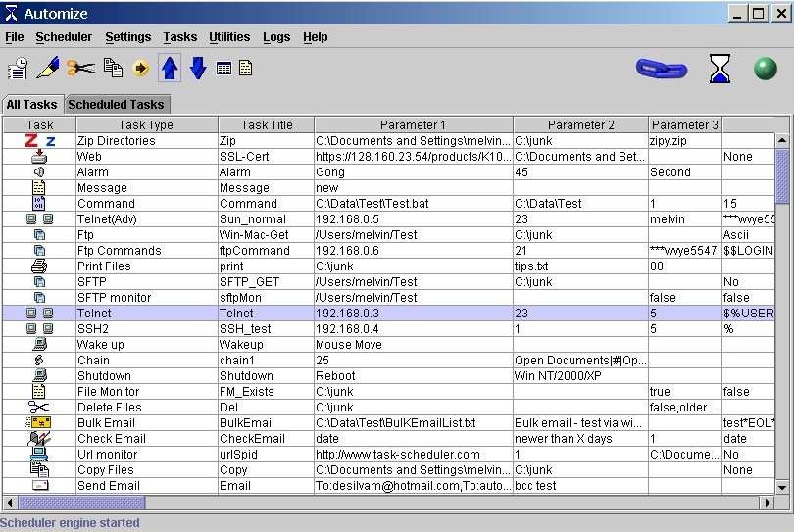Screen dimensions: 794x532
Task: Click the horizontal scrollbar right arrow
Action: 768,503
